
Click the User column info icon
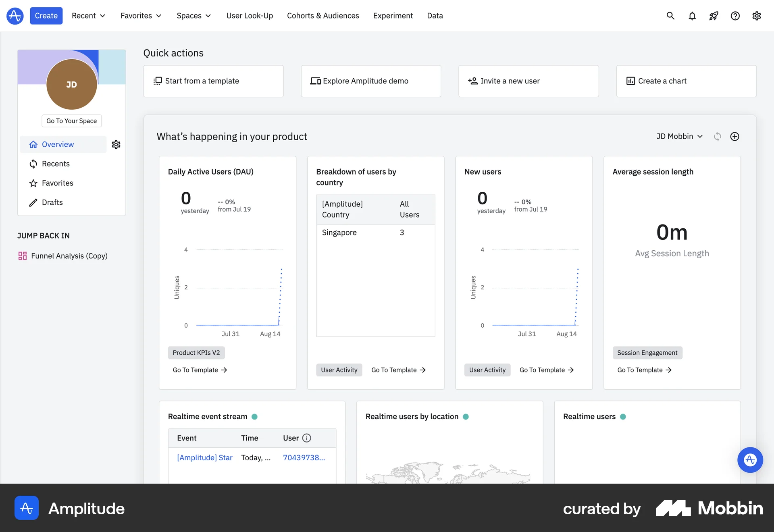pyautogui.click(x=307, y=438)
